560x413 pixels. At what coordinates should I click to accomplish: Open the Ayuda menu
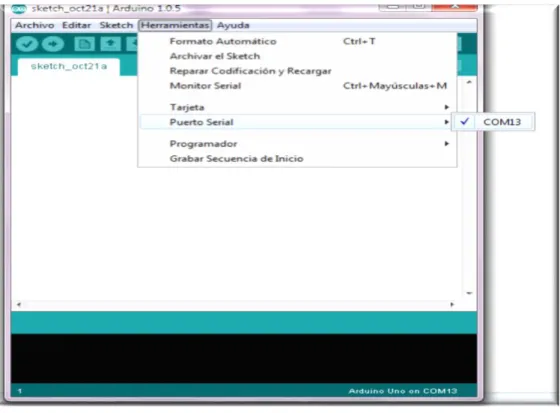[x=233, y=25]
